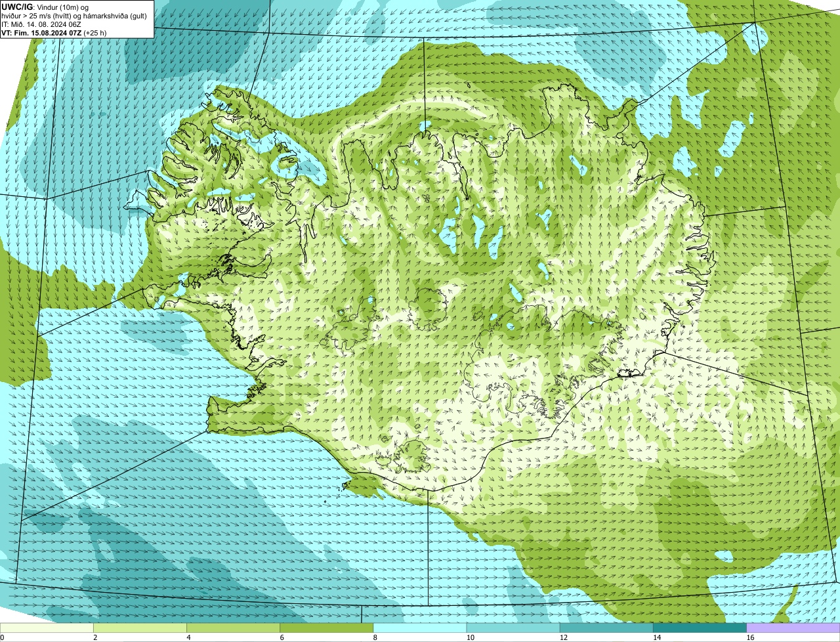Image resolution: width=840 pixels, height=642 pixels.
Task: Click the legend scale label "0"
Action: pos(2,637)
